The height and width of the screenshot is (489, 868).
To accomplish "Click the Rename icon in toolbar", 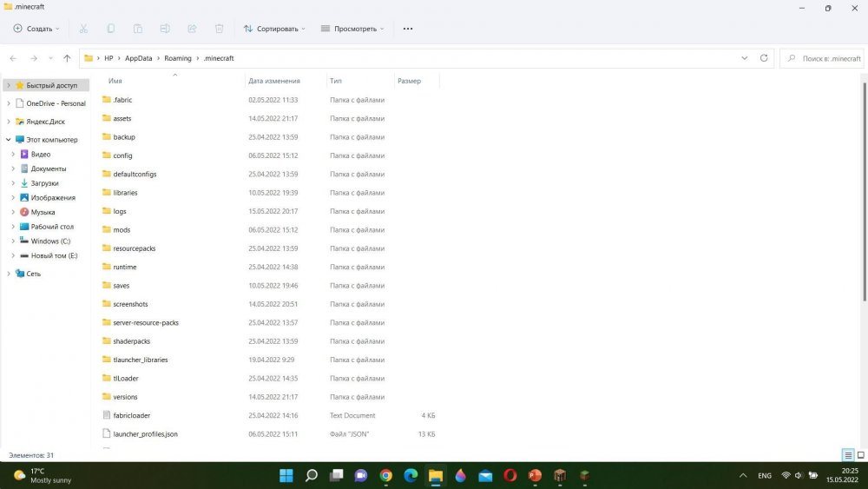I will 165,29.
